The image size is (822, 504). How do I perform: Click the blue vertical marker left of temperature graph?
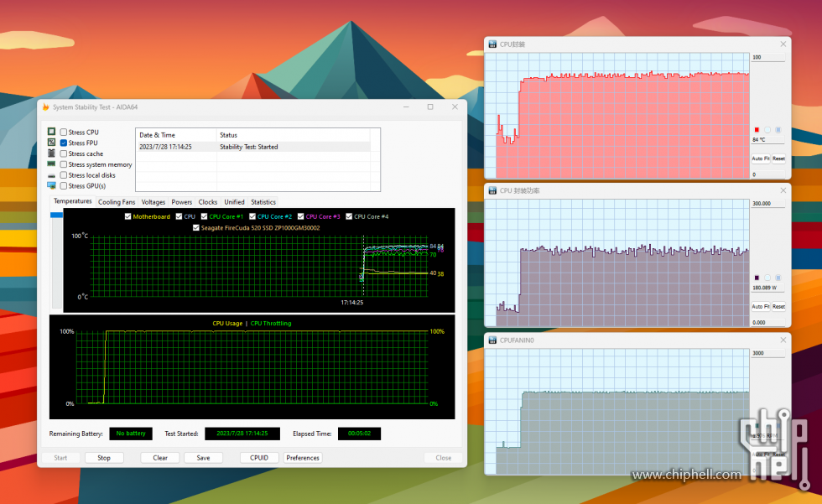pos(56,215)
